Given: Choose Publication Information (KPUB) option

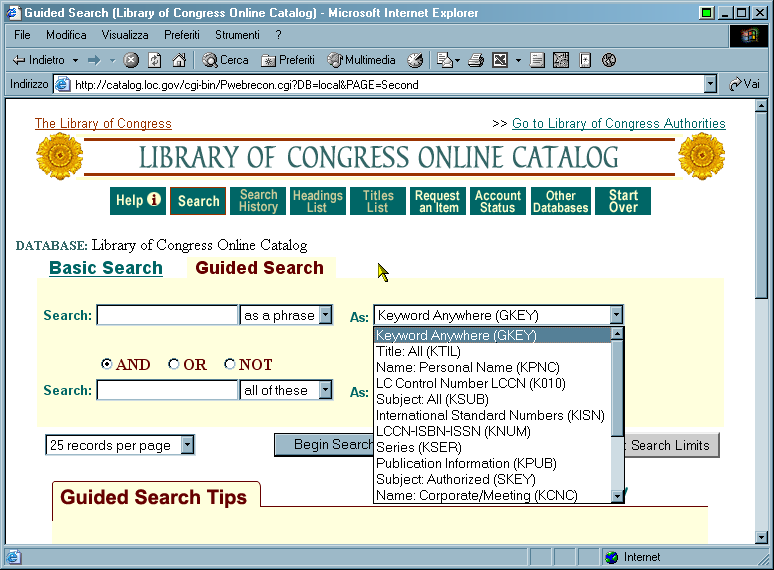Looking at the screenshot, I should [493, 463].
